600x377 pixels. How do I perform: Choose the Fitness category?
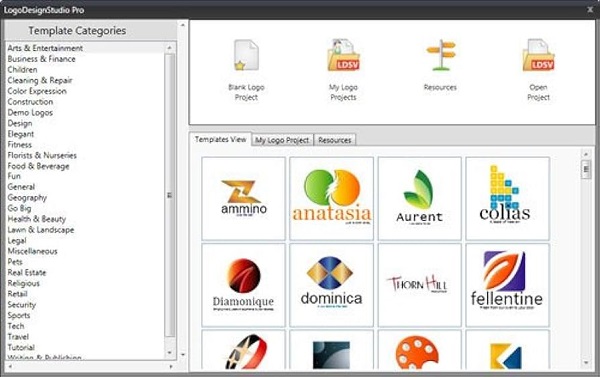[x=20, y=145]
